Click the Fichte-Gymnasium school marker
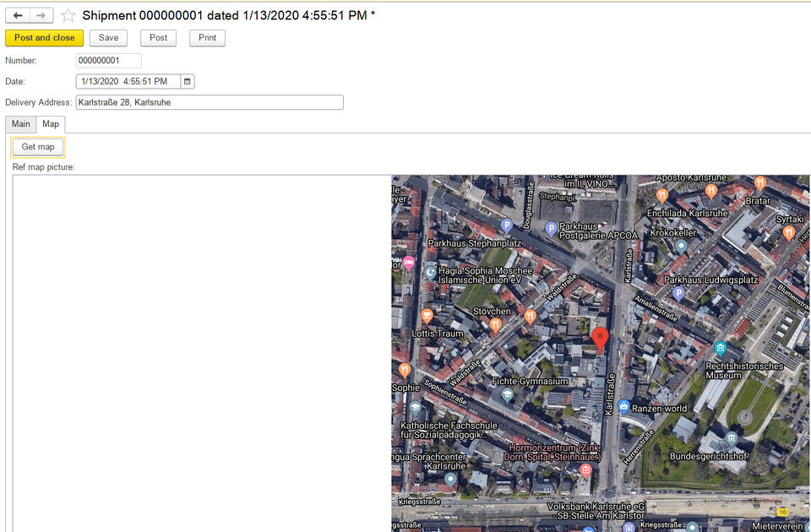This screenshot has width=811, height=532. (x=508, y=394)
